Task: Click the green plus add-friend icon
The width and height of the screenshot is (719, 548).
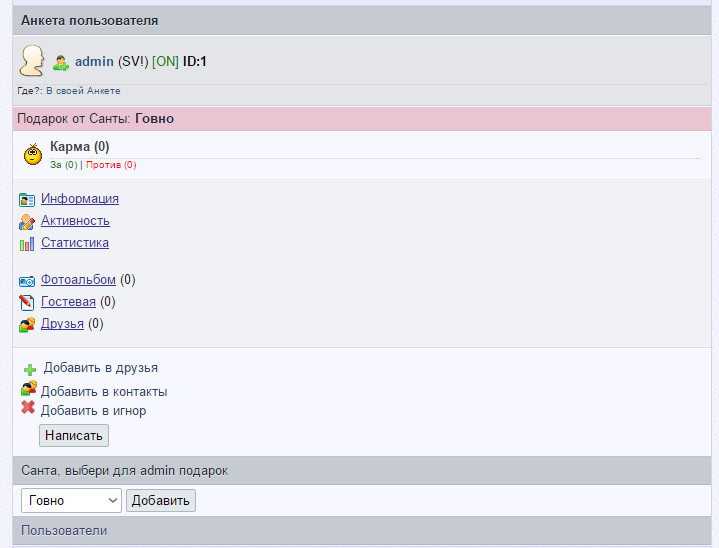Action: tap(30, 369)
